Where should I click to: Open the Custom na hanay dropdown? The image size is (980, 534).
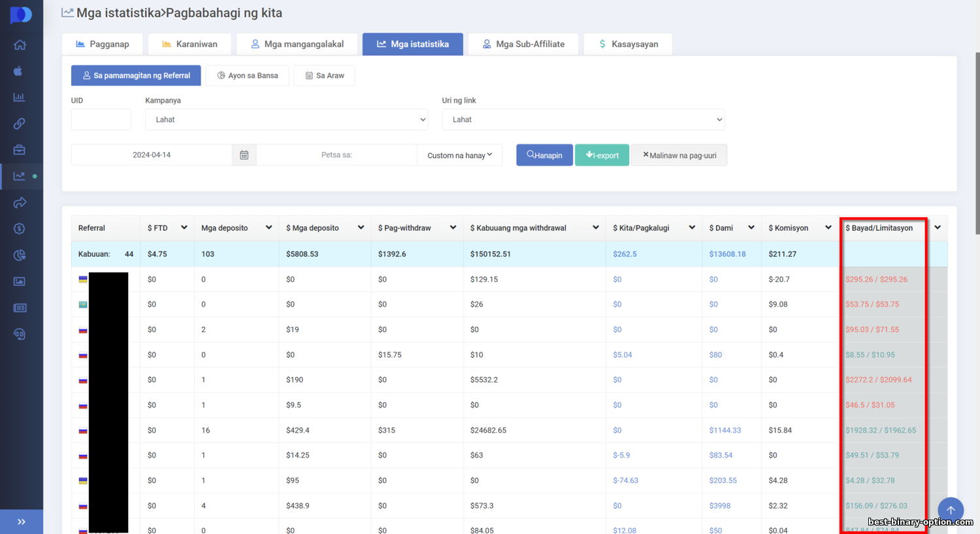click(x=459, y=156)
